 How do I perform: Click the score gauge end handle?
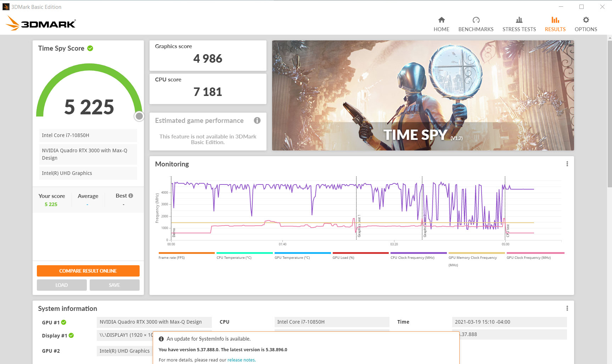pos(139,116)
